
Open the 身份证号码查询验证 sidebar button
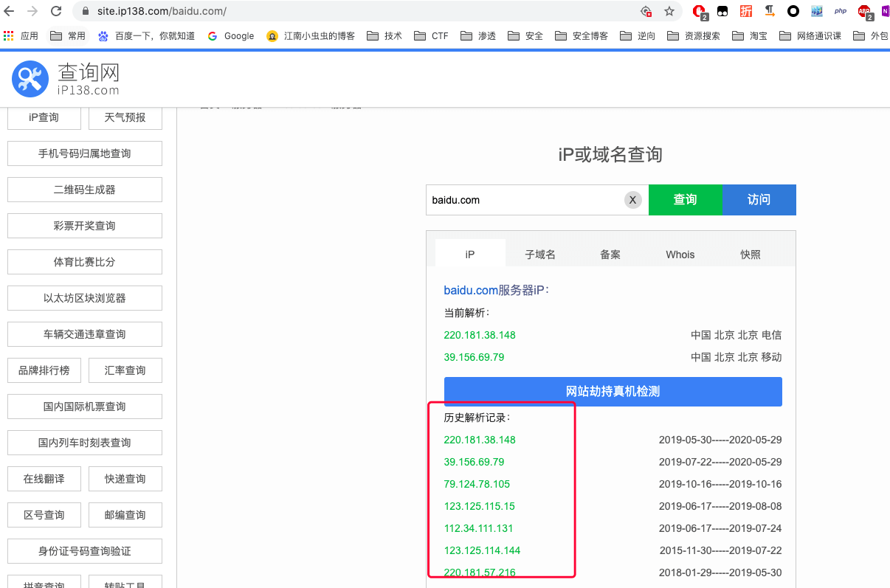pos(85,551)
